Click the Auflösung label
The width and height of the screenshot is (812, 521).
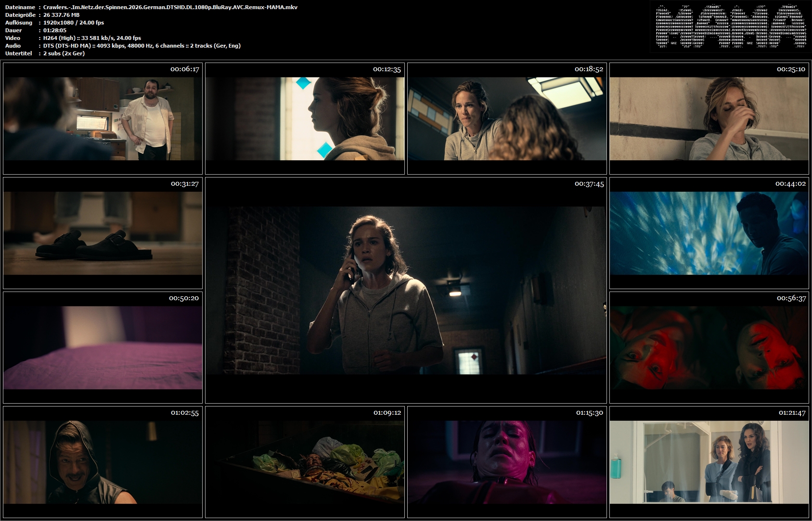tap(19, 23)
